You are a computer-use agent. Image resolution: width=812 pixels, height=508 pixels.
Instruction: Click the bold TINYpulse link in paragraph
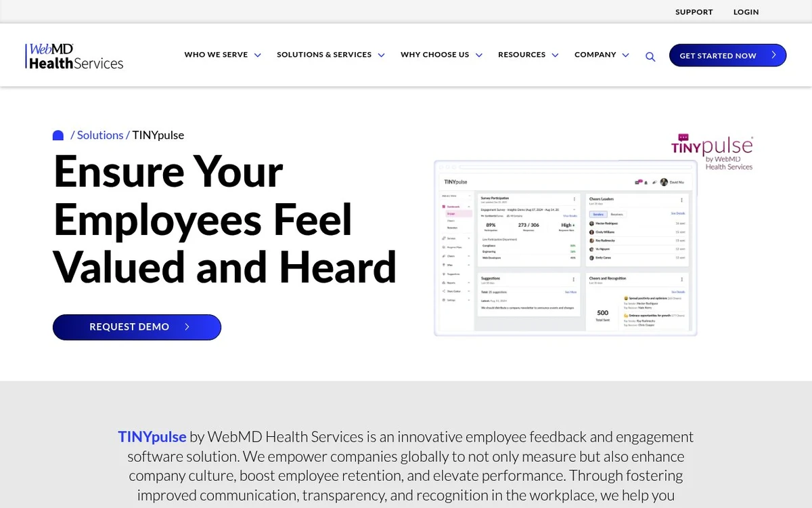[x=152, y=437]
